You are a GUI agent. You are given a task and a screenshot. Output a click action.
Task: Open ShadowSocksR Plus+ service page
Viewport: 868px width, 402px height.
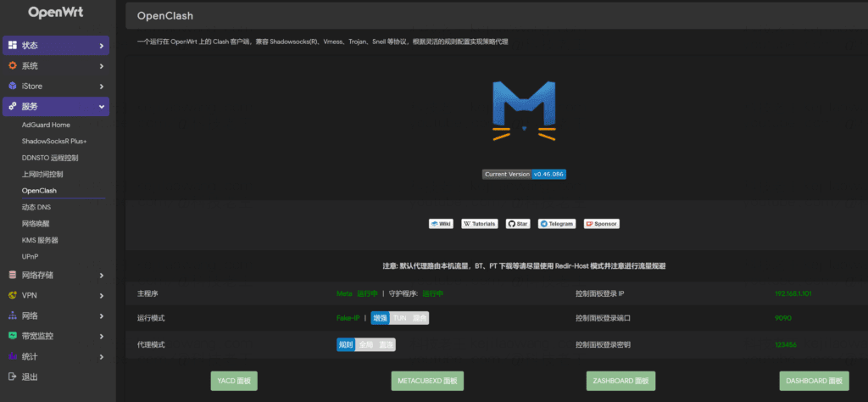pyautogui.click(x=54, y=141)
